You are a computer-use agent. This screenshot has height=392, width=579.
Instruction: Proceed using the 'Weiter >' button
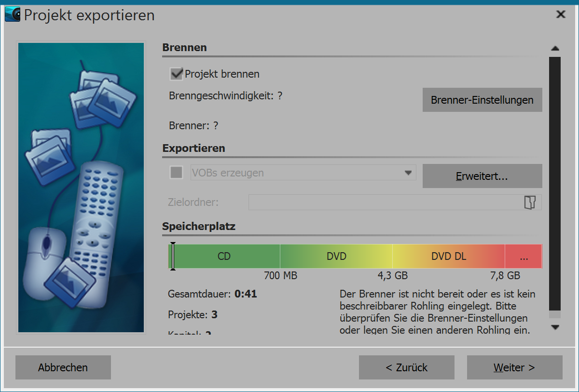pos(514,367)
